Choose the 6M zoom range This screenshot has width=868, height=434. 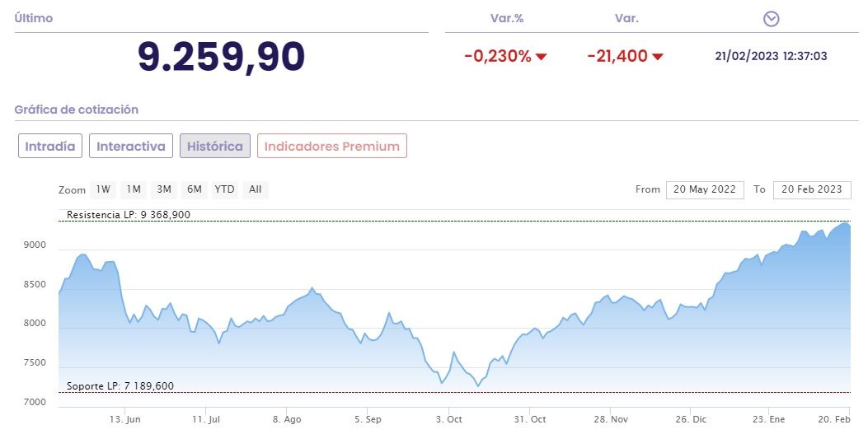coord(195,189)
